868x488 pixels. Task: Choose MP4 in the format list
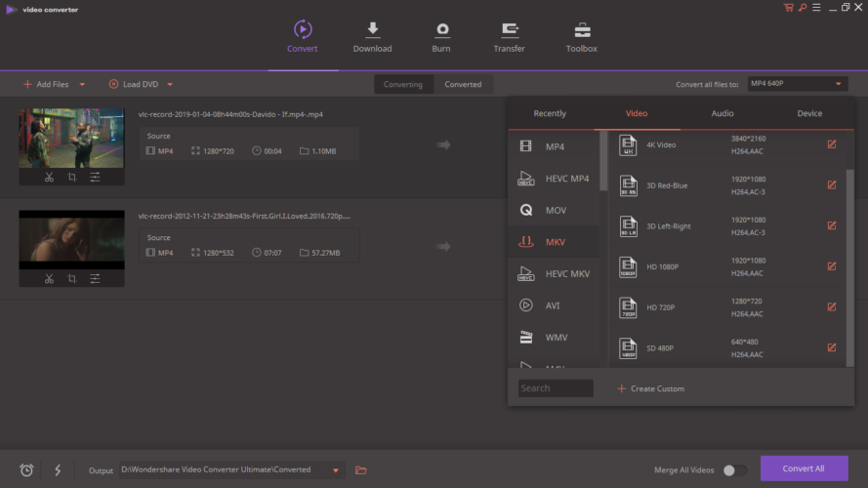click(554, 146)
